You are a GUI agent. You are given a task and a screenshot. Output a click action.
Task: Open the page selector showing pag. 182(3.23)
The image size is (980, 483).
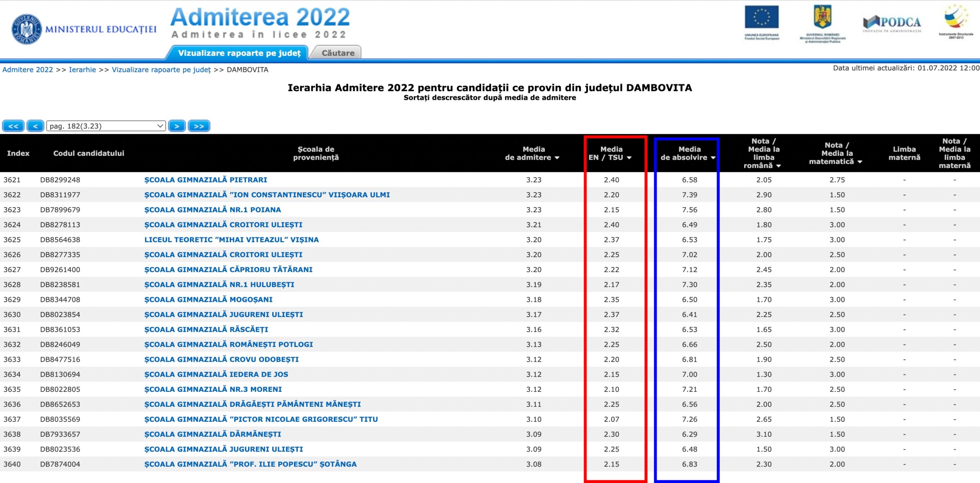(106, 126)
